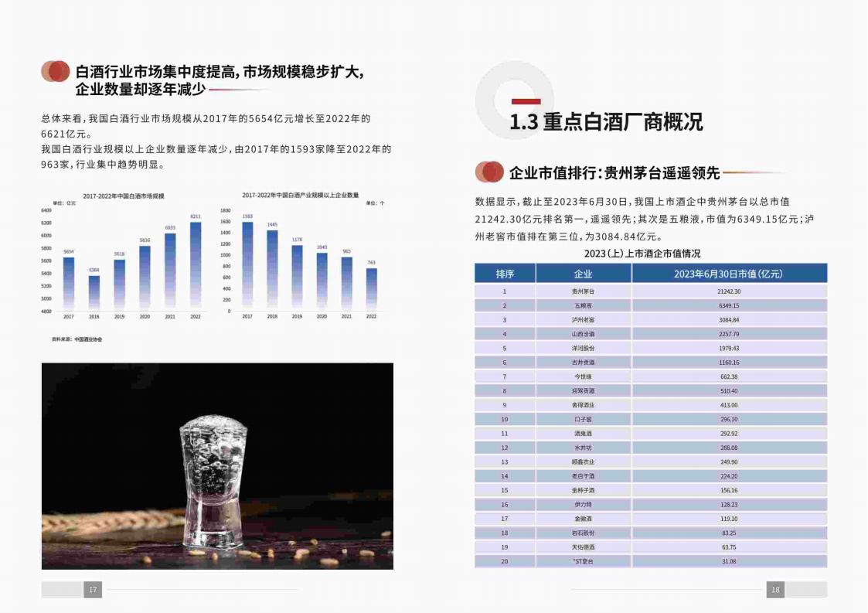Screen dimensions: 868x613
Task: Click the red dash above the 1.3 heading
Action: (526, 101)
